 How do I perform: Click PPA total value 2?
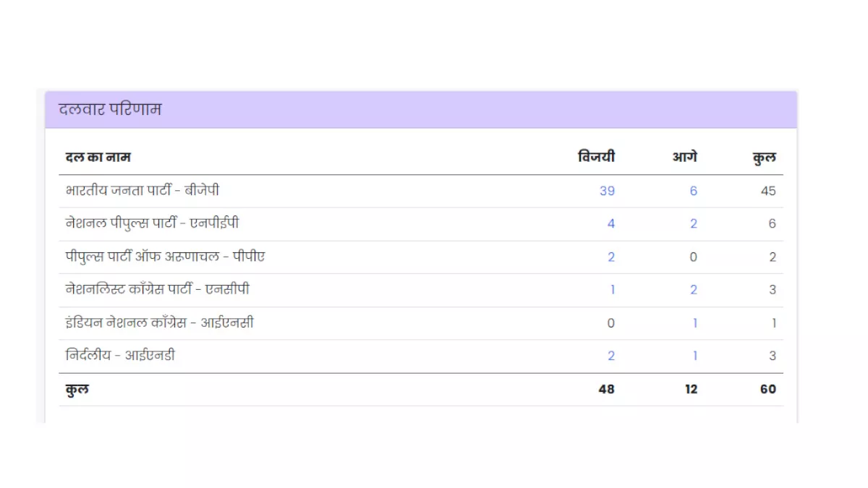[x=773, y=257]
